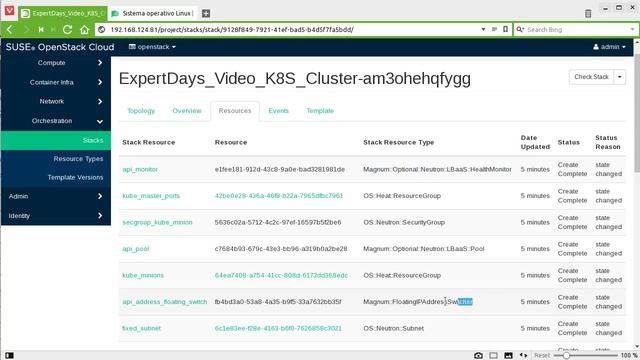This screenshot has width=640, height=360.
Task: Open the kube_master_ports resource link
Action: pos(151,196)
